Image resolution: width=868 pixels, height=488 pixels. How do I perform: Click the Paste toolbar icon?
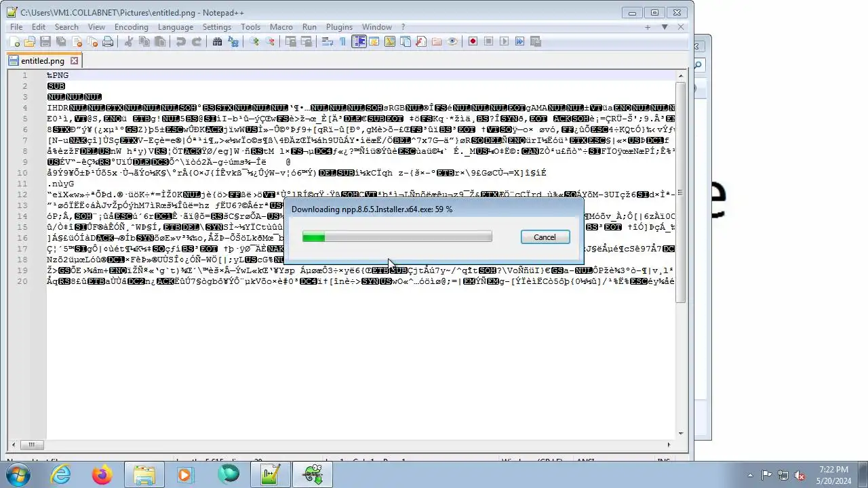pos(160,41)
